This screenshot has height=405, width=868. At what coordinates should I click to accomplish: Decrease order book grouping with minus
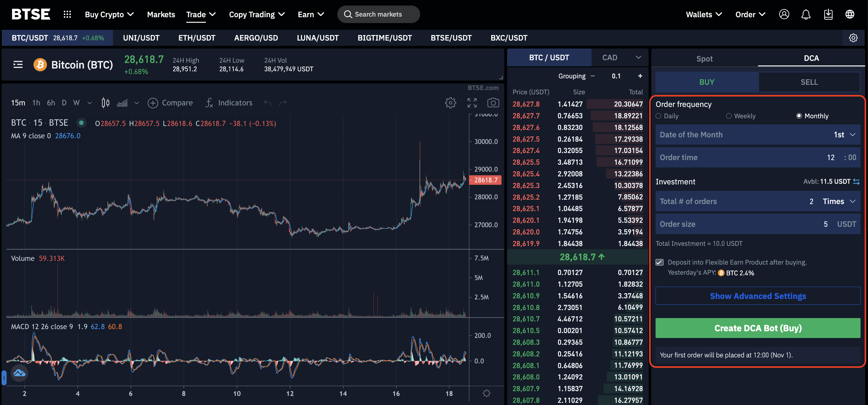pos(593,76)
